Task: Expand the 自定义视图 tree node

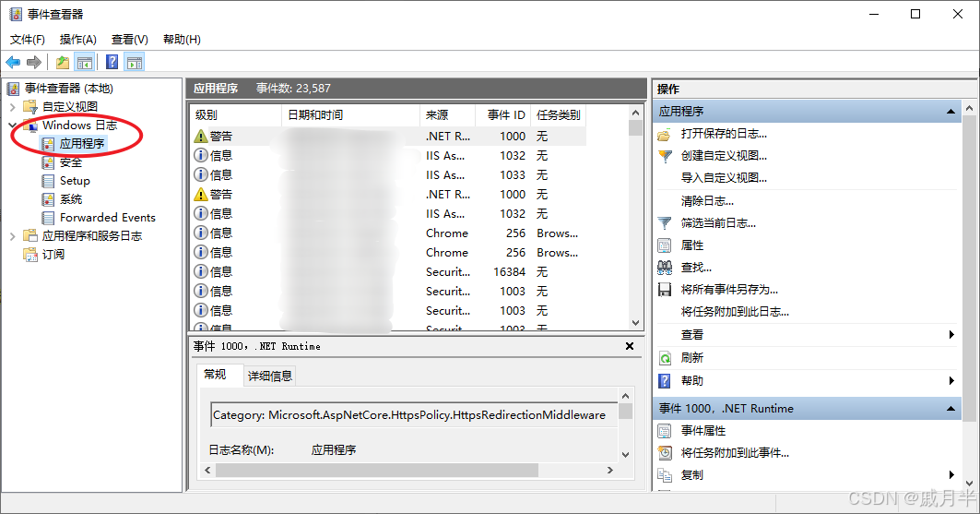Action: tap(13, 107)
